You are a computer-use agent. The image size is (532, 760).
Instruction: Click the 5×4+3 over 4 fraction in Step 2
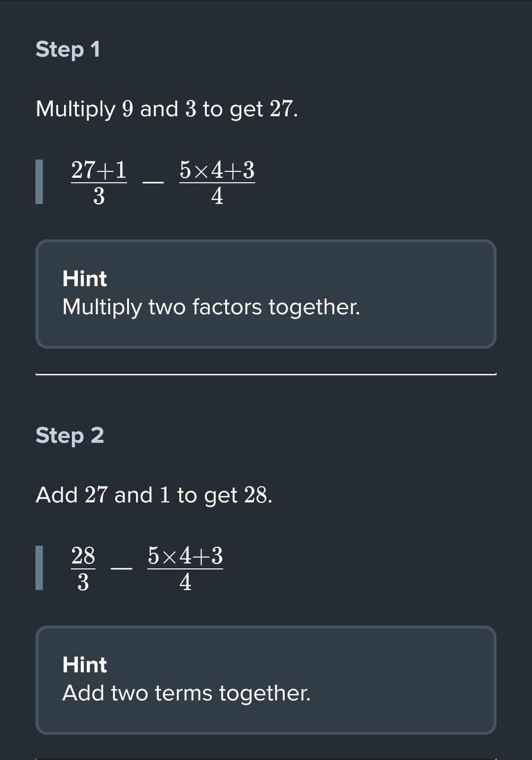[x=185, y=569]
